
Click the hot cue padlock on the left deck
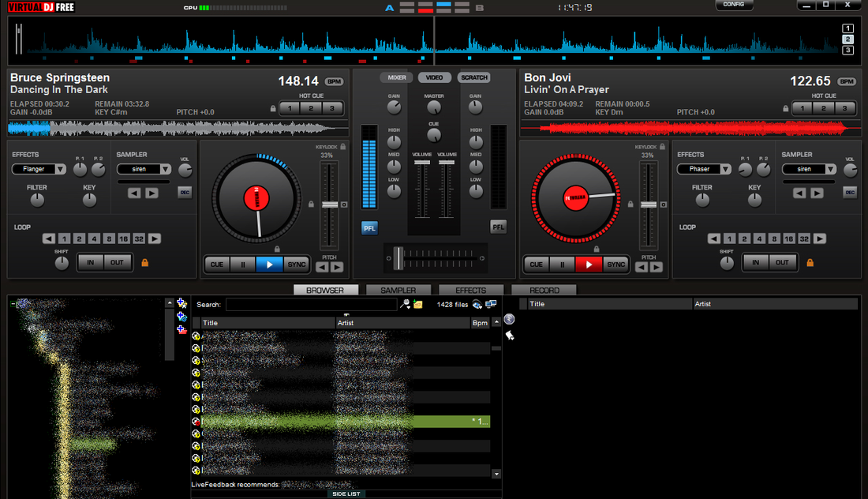[273, 108]
